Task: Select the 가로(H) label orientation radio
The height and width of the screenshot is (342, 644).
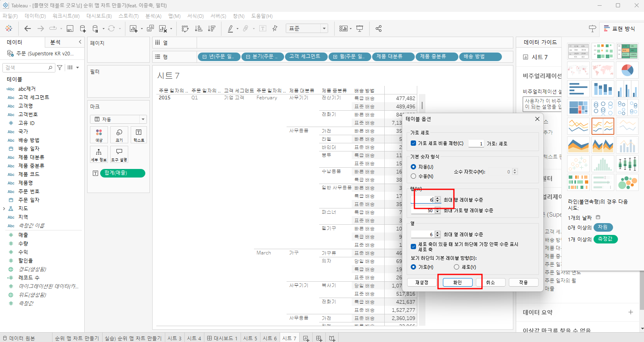Action: (414, 267)
